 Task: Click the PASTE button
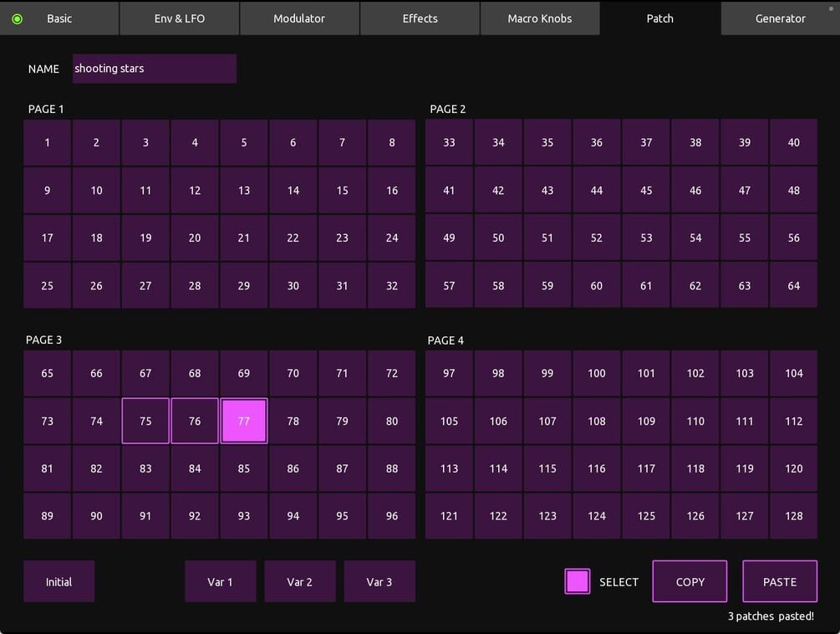[780, 581]
